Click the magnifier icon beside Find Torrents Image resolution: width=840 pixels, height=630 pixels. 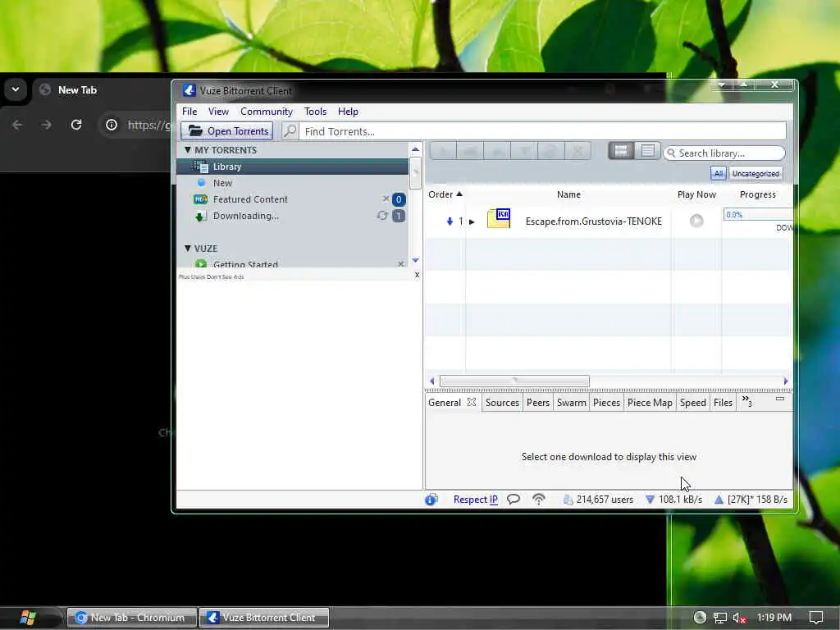tap(290, 130)
